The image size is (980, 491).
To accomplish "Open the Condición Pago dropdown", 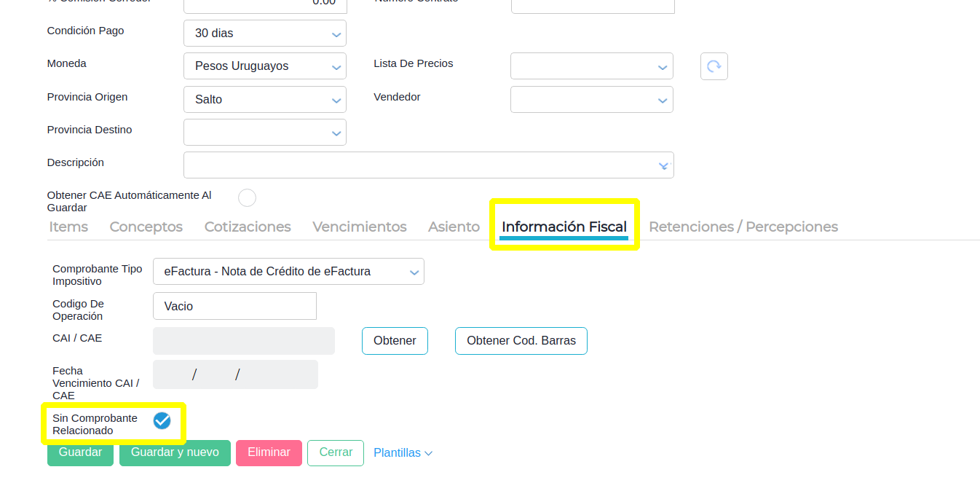I will tap(264, 34).
